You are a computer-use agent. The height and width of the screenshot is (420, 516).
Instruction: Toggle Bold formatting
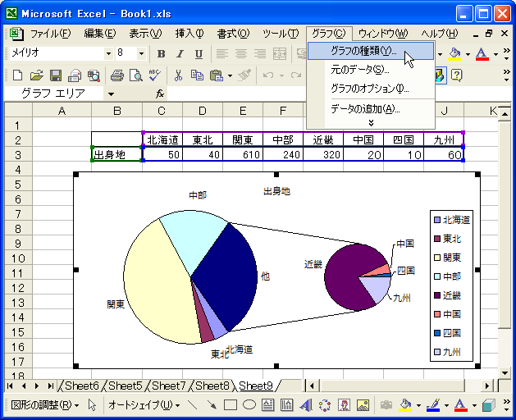161,53
